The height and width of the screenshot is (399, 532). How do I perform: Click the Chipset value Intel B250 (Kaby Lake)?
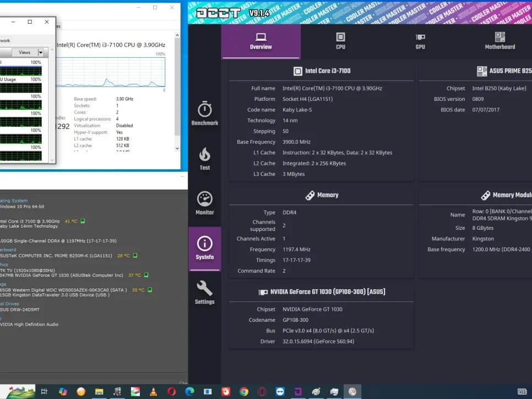(499, 88)
